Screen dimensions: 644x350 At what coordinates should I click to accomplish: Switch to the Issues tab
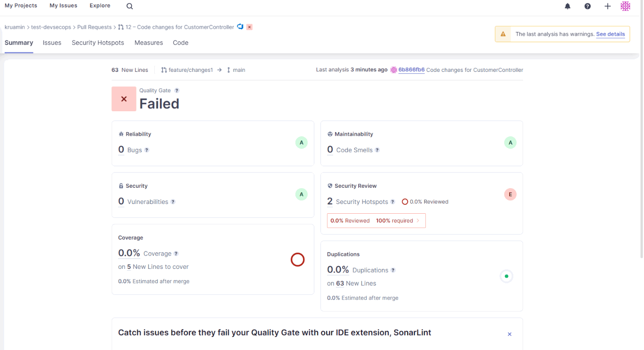tap(52, 43)
